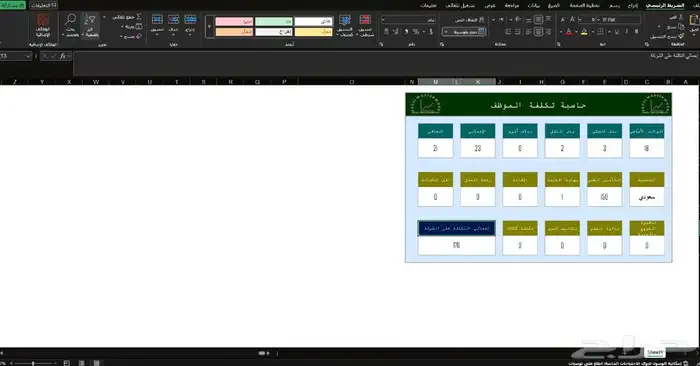Click the red font color swatch
This screenshot has height=366, width=700.
pyautogui.click(x=569, y=32)
